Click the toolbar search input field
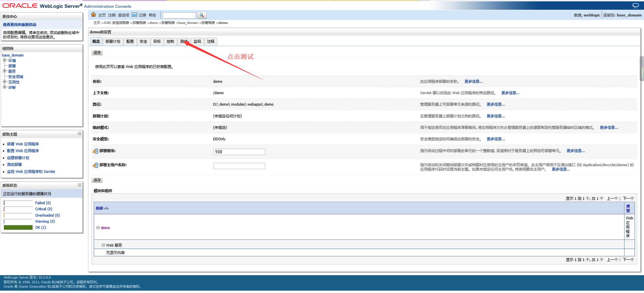This screenshot has width=644, height=293. point(179,15)
